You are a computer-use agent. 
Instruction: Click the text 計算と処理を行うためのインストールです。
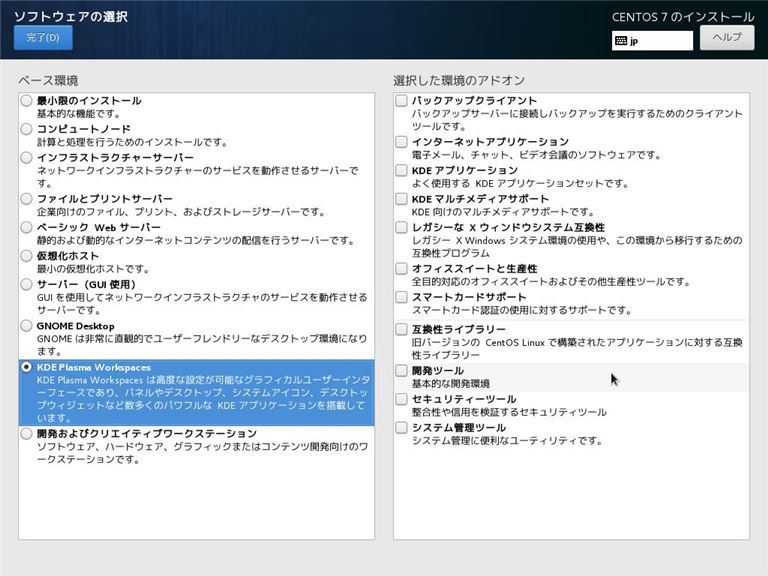click(133, 142)
